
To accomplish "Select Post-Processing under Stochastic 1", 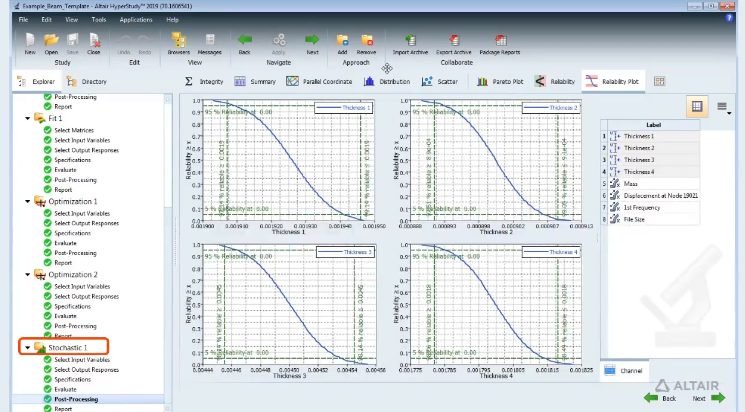I will pyautogui.click(x=76, y=399).
